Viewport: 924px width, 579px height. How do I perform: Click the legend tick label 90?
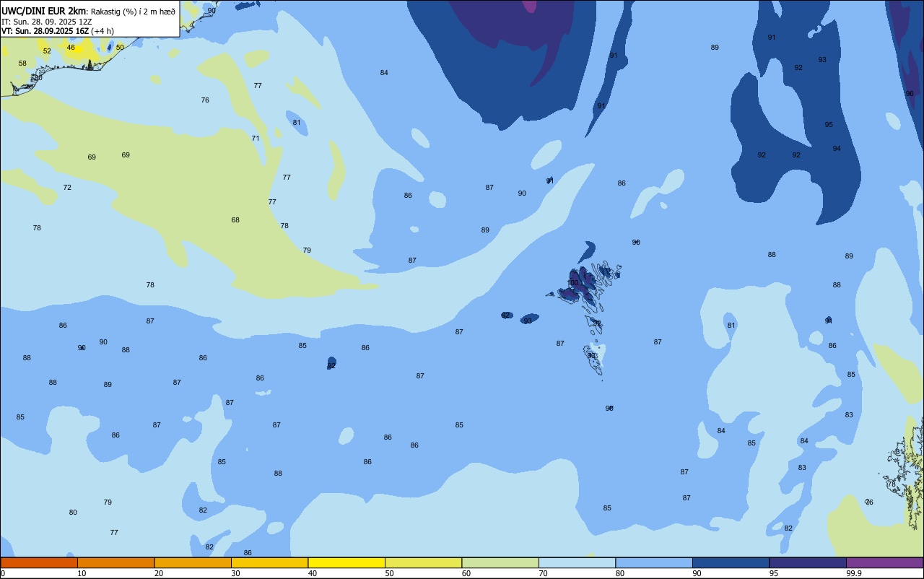coord(697,573)
